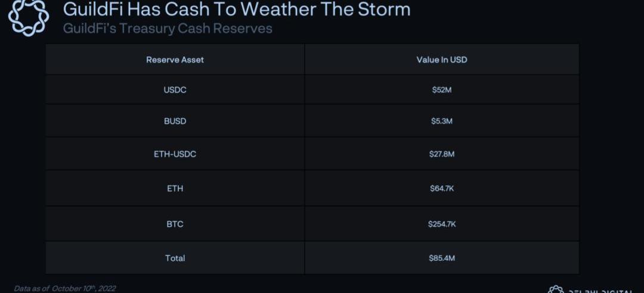
Task: Click the $5.3M value cell
Action: pos(441,121)
